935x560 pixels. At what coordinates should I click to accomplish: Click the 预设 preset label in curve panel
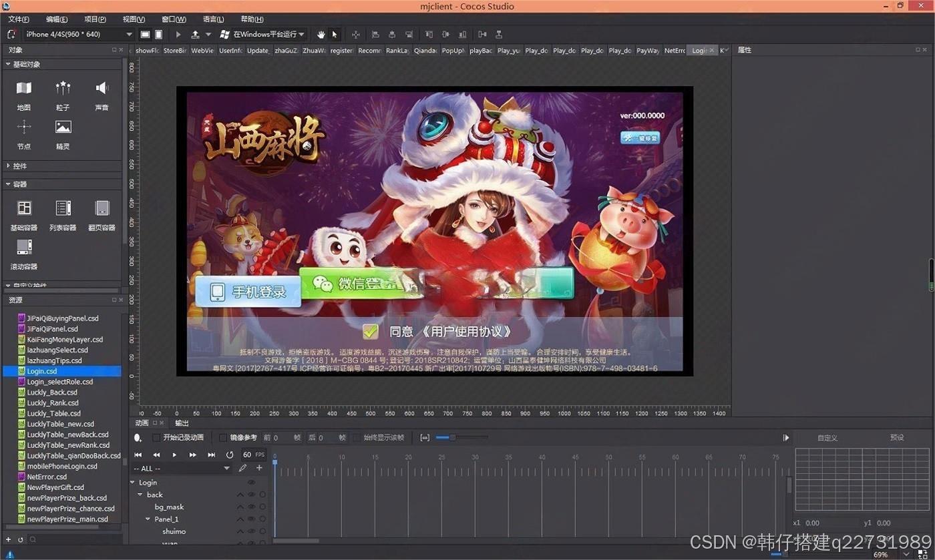[897, 438]
